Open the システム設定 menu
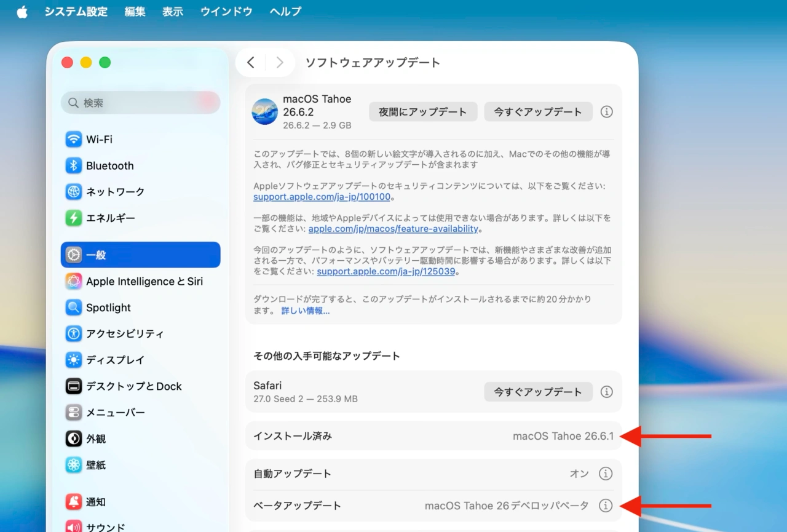This screenshot has height=532, width=787. 76,12
